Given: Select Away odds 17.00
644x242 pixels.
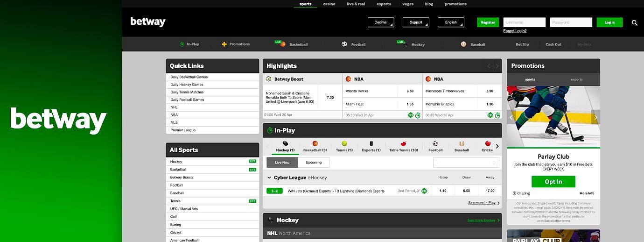Looking at the screenshot, I should (x=490, y=191).
